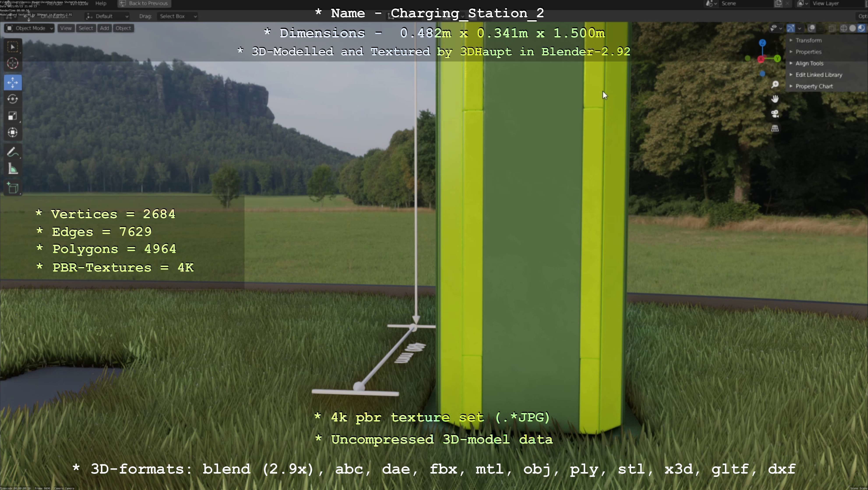Click the zoom magnifier viewport icon
This screenshot has height=490, width=868.
(x=775, y=84)
